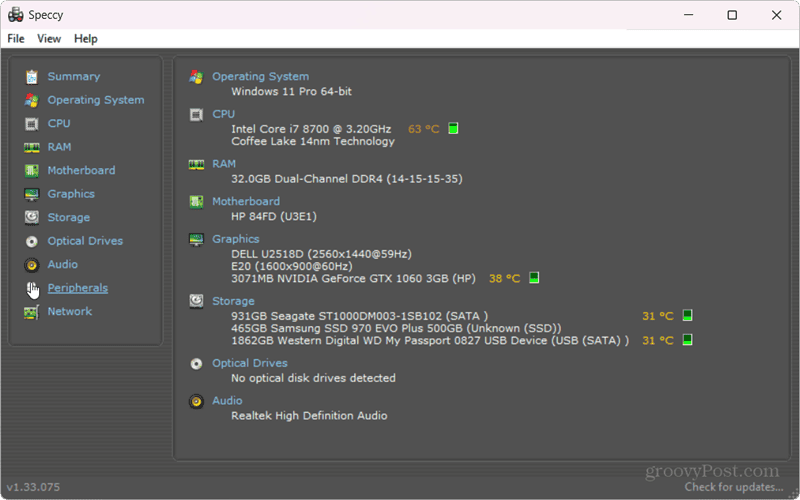Click the GPU temperature indicator beside 38 °C

[x=534, y=278]
